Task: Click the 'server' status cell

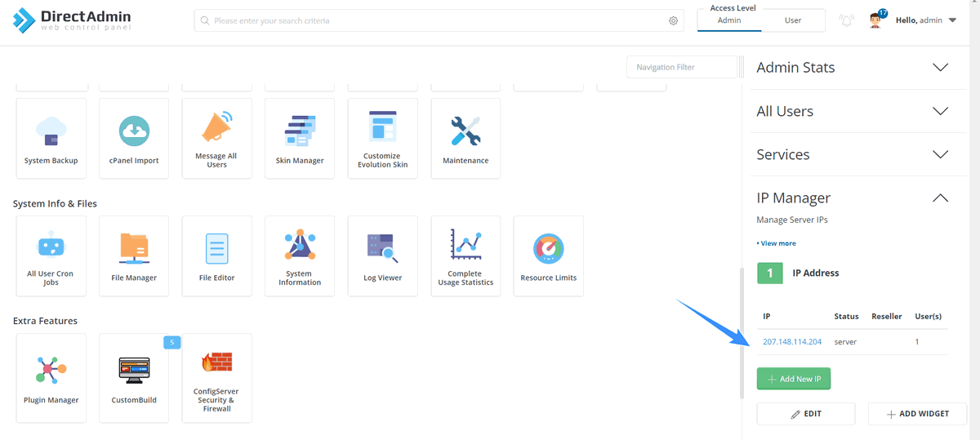Action: coord(845,342)
